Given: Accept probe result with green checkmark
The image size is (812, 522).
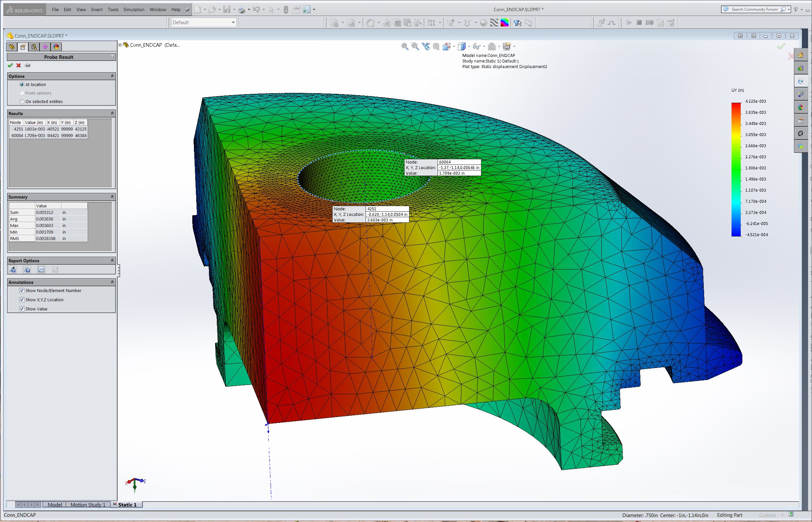Looking at the screenshot, I should pos(10,65).
